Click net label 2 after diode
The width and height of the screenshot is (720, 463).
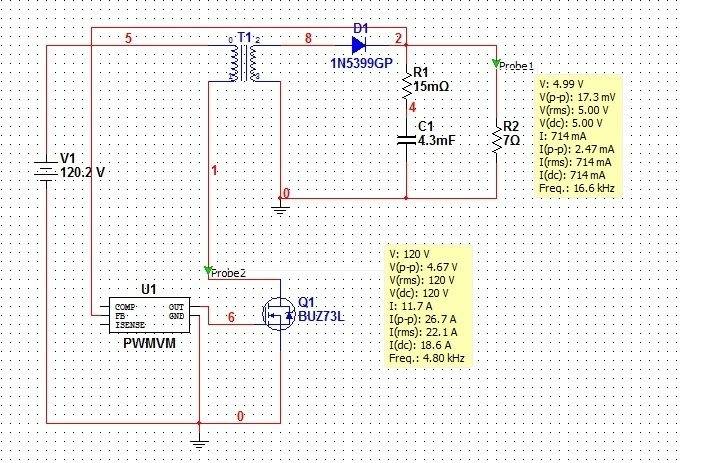click(398, 38)
